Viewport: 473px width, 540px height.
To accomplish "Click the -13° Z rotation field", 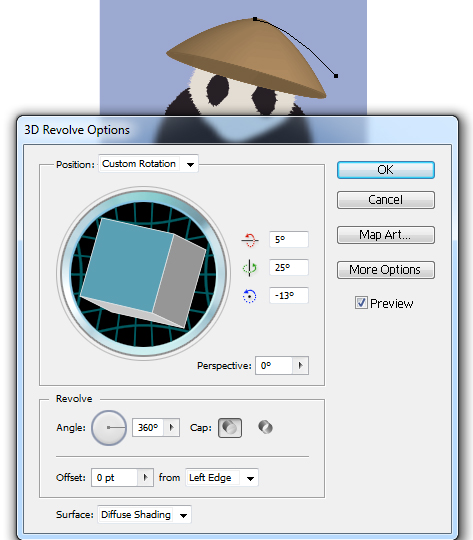I will [289, 295].
